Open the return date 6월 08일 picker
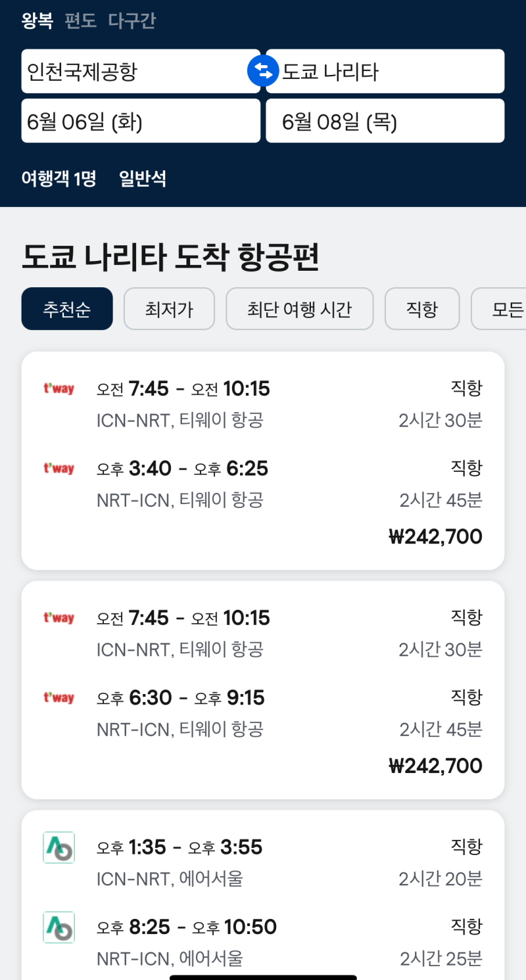Image resolution: width=526 pixels, height=980 pixels. pos(385,121)
